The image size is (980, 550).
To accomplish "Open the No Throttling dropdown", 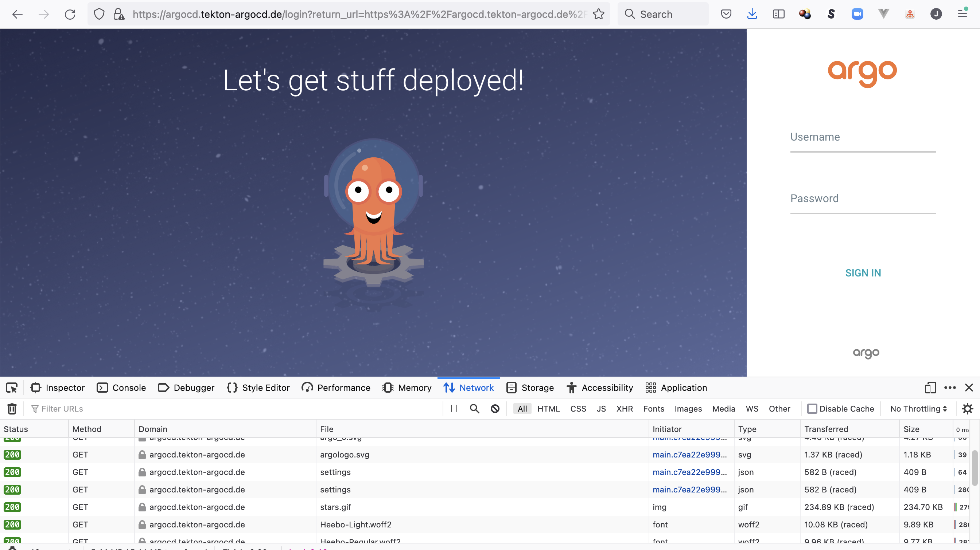I will (x=918, y=409).
